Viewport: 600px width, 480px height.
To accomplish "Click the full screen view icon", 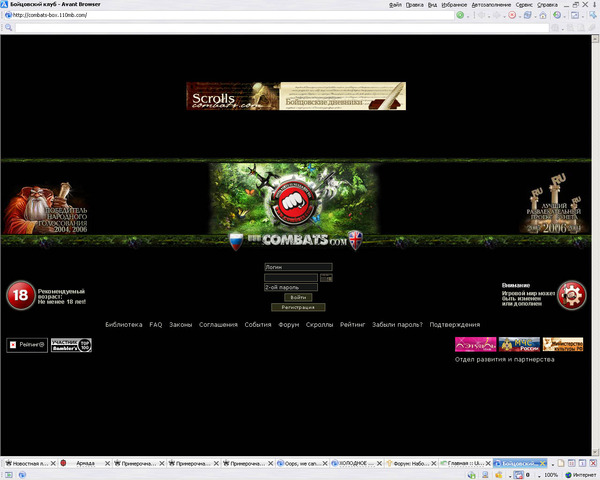I will click(575, 15).
